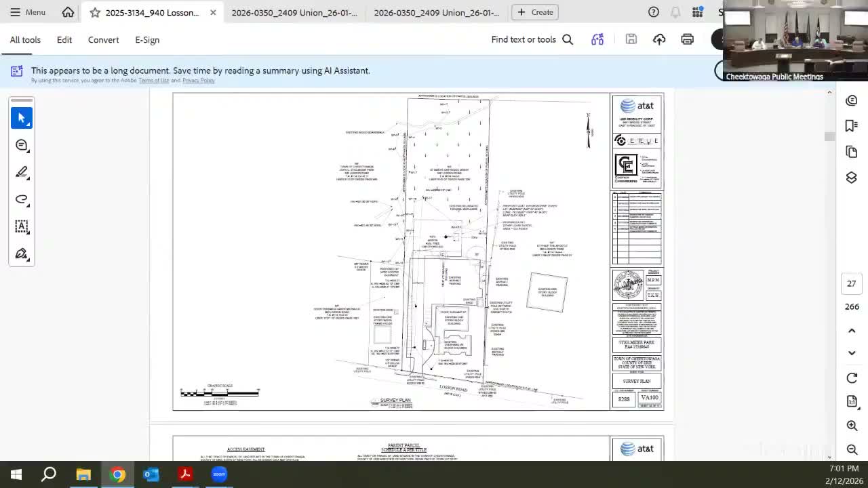868x488 pixels.
Task: Open the Edit menu
Action: [64, 40]
